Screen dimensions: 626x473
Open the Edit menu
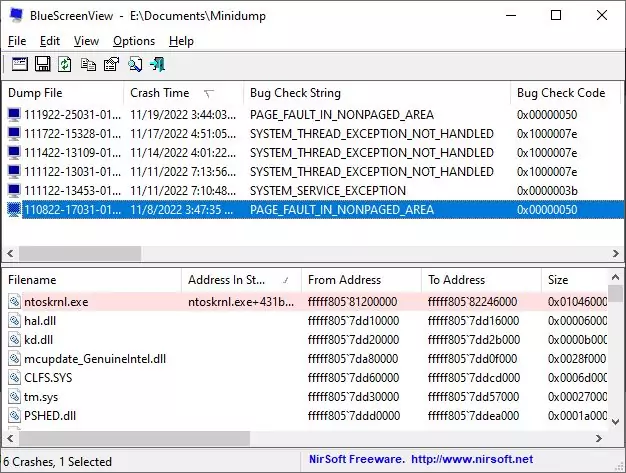50,41
